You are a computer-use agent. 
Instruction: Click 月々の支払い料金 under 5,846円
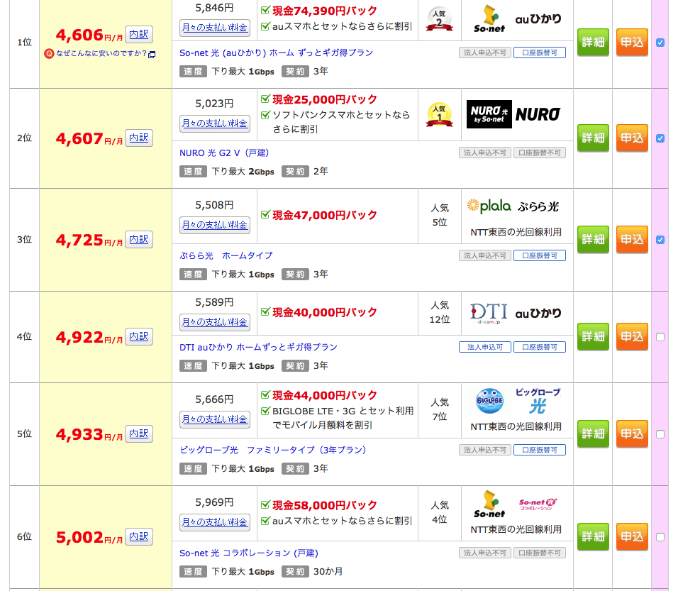coord(215,28)
